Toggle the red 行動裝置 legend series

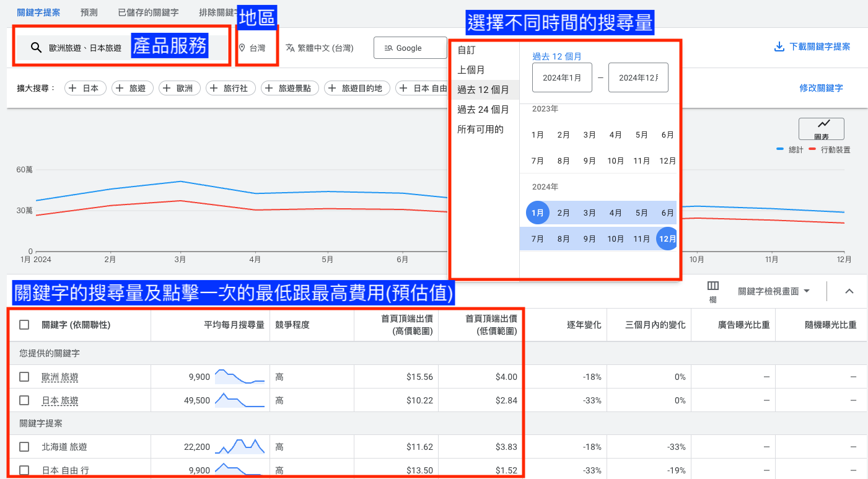pyautogui.click(x=830, y=149)
